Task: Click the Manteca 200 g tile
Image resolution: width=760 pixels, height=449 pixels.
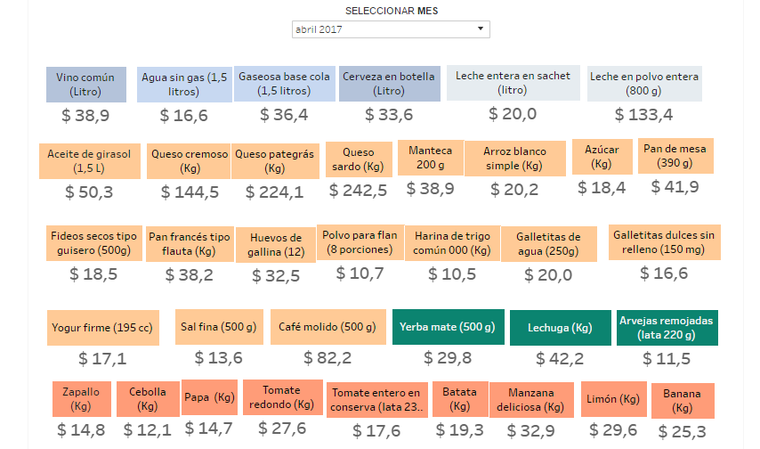Action: point(431,157)
